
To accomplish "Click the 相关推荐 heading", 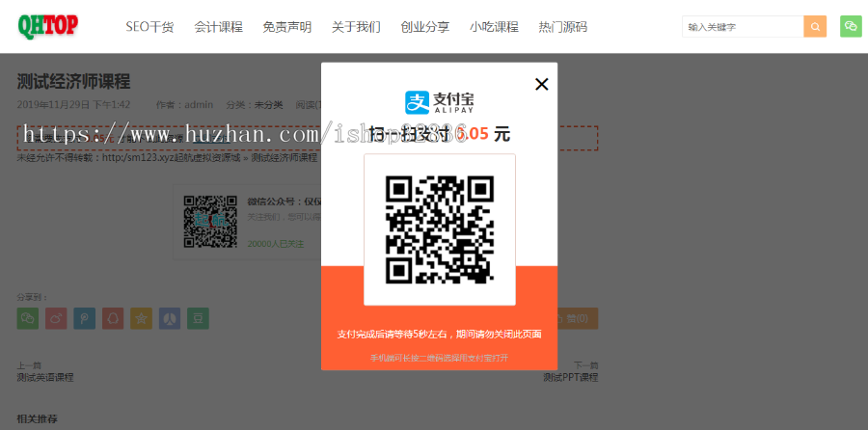I will point(37,418).
